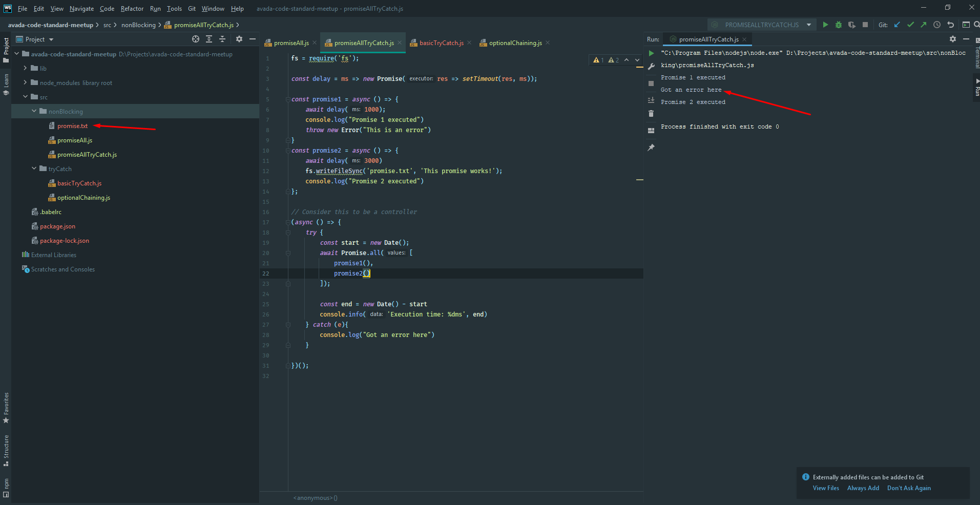Image resolution: width=980 pixels, height=505 pixels.
Task: Open the Navigate menu
Action: tap(81, 8)
